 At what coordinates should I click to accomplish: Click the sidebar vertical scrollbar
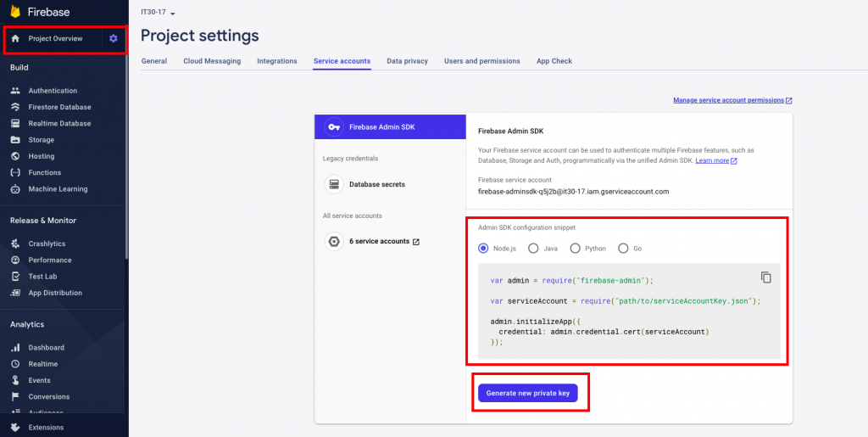127,155
